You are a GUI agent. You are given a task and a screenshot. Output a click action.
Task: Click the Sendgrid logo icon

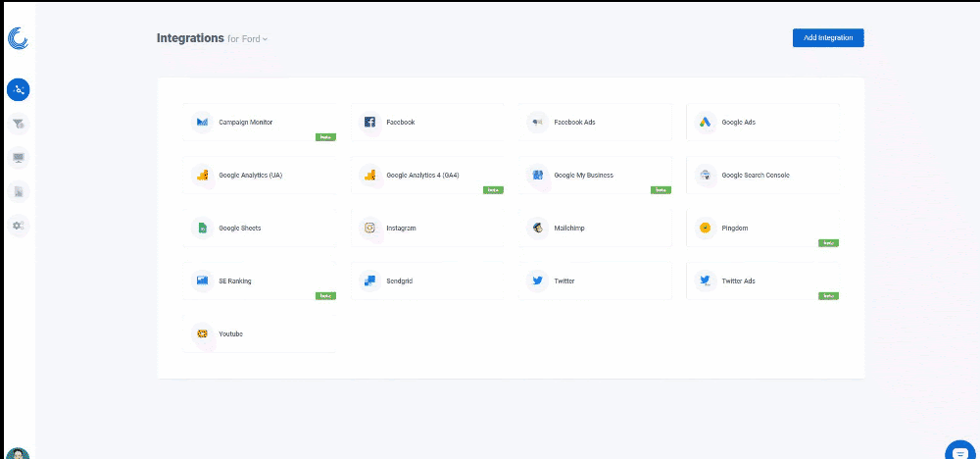(370, 281)
